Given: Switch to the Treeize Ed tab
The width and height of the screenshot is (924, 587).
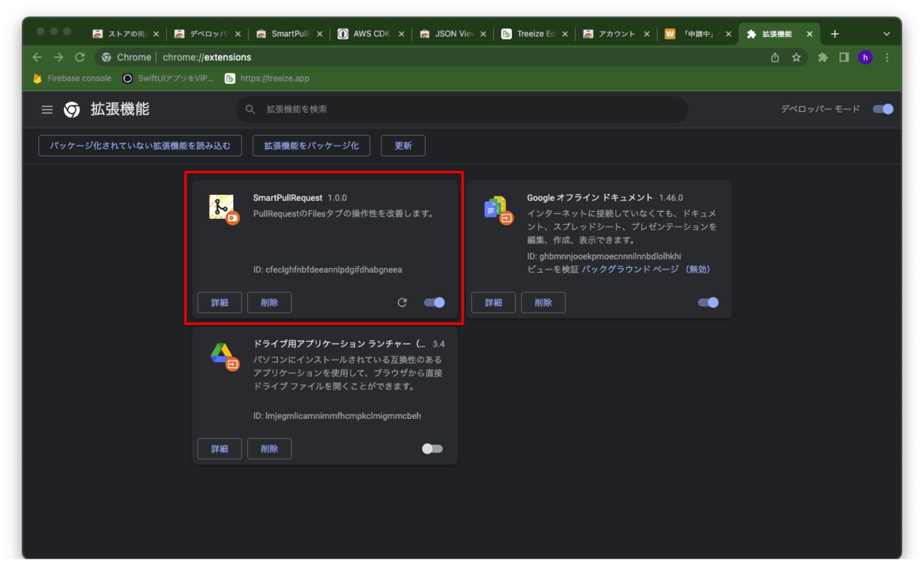Looking at the screenshot, I should point(535,34).
